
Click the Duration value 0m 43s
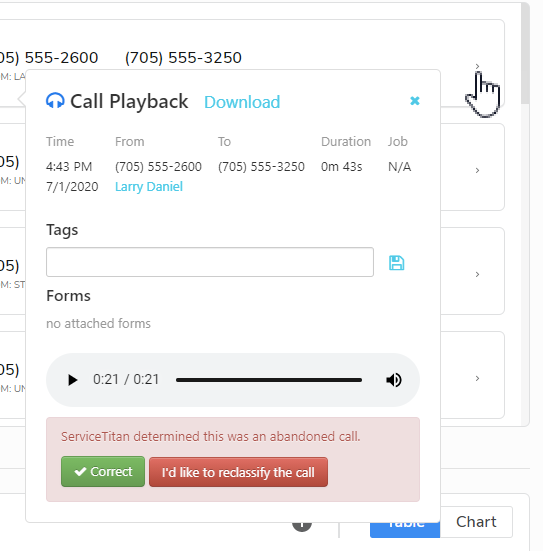click(x=341, y=167)
